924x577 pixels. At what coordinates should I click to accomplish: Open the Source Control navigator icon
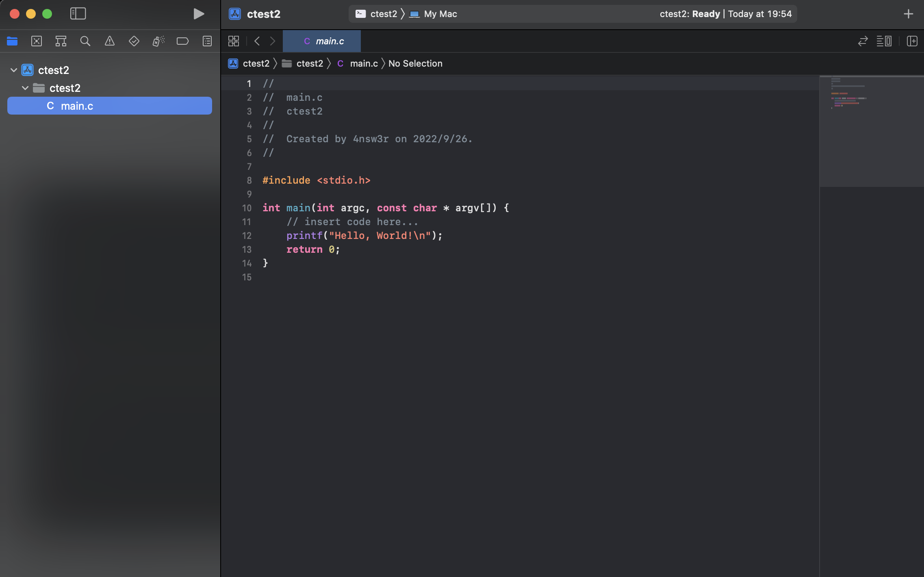point(37,41)
